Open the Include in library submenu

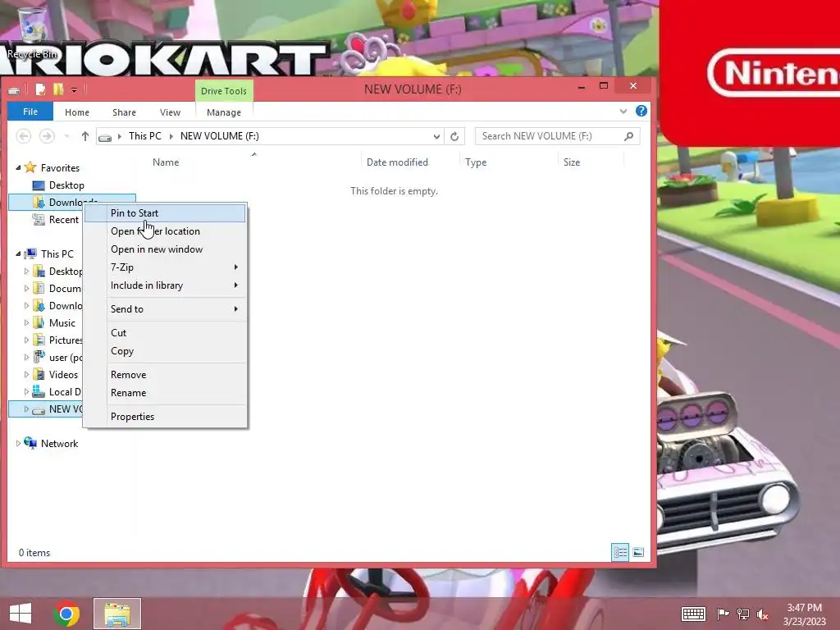pos(165,285)
